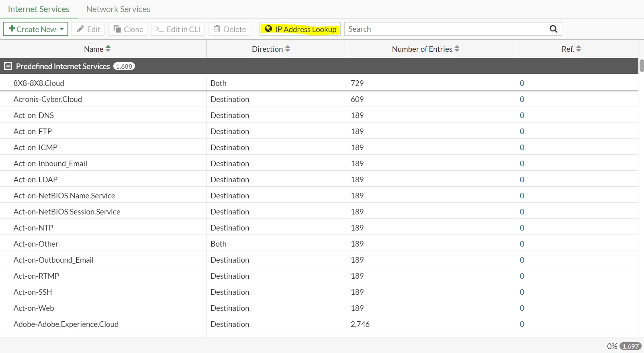The width and height of the screenshot is (644, 353).
Task: Open Ref. link for Act-on-DNS
Action: point(522,115)
